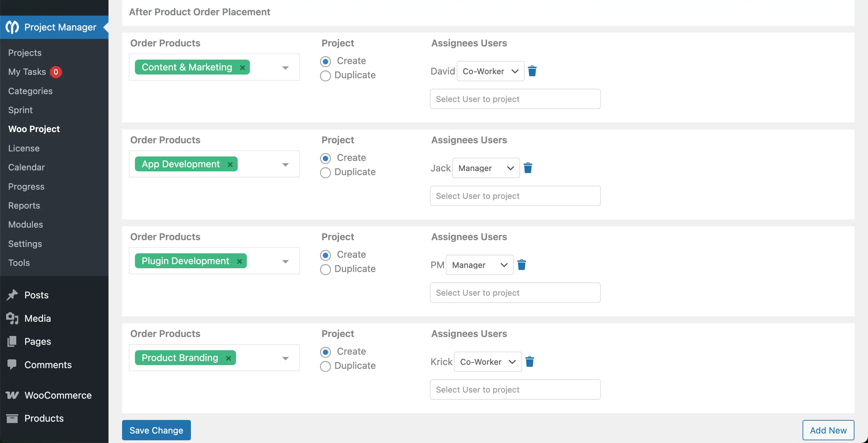The width and height of the screenshot is (868, 443).
Task: Click Select User to project under PM
Action: point(515,292)
